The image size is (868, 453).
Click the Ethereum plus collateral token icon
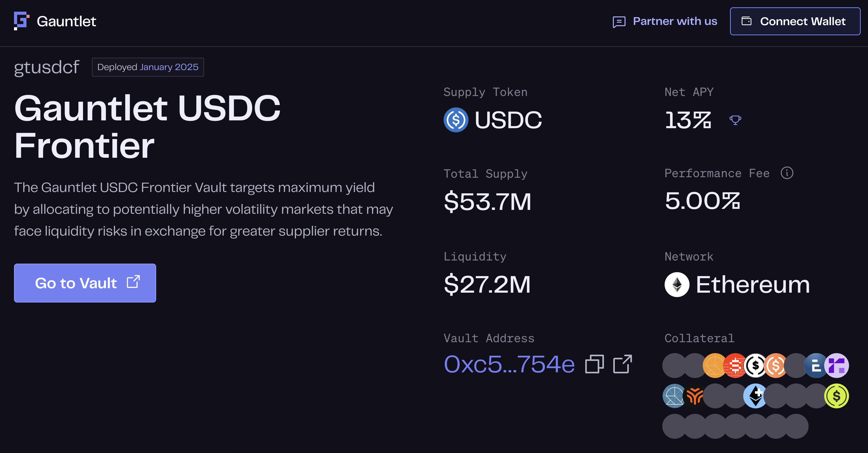(x=755, y=396)
